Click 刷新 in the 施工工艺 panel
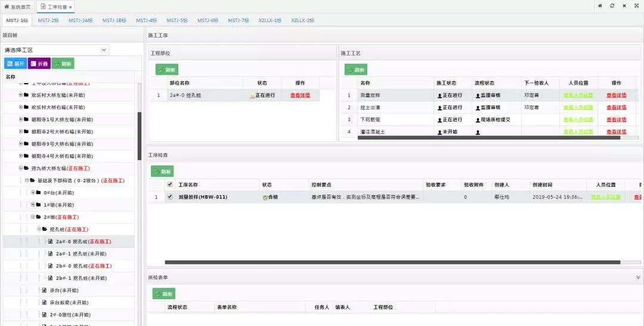This screenshot has width=644, height=326. coord(355,70)
